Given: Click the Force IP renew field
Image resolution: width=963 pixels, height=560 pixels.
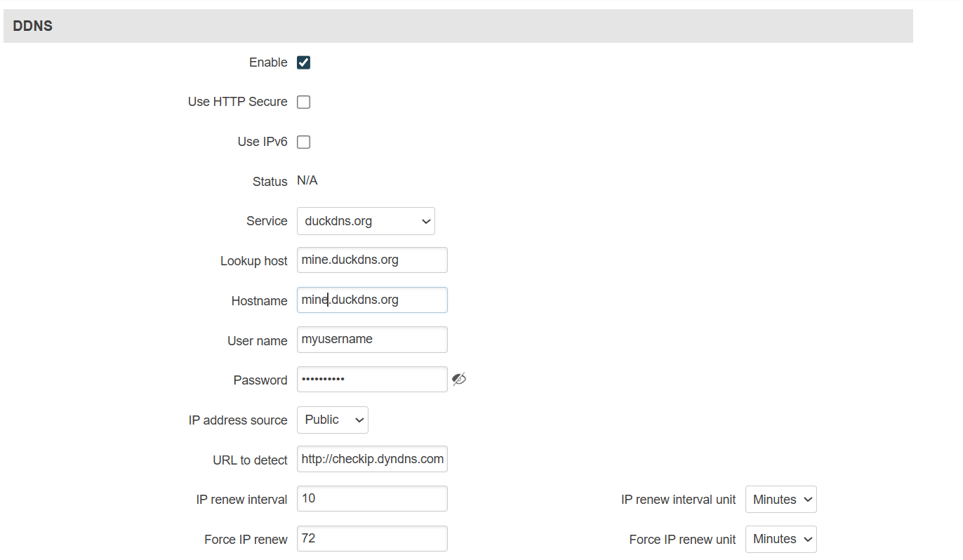Looking at the screenshot, I should click(372, 538).
